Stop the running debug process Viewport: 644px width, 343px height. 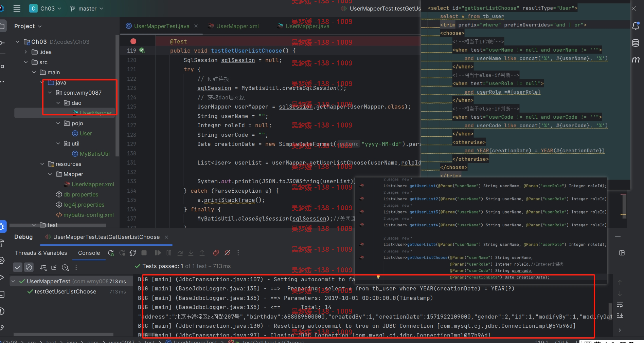[x=144, y=253]
